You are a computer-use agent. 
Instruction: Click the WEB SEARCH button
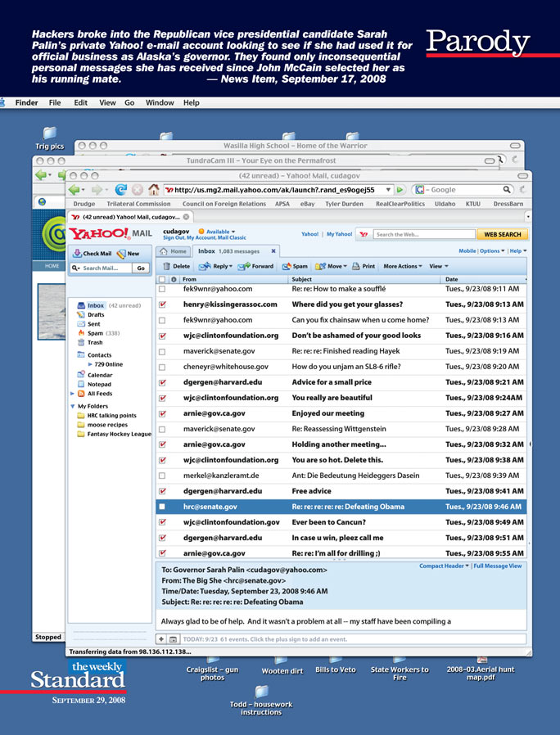coord(502,234)
